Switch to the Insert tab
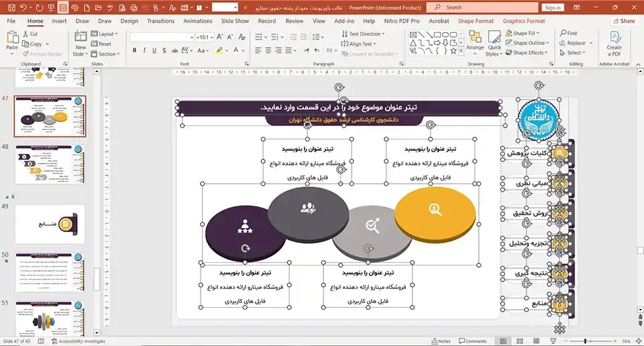 [x=59, y=21]
